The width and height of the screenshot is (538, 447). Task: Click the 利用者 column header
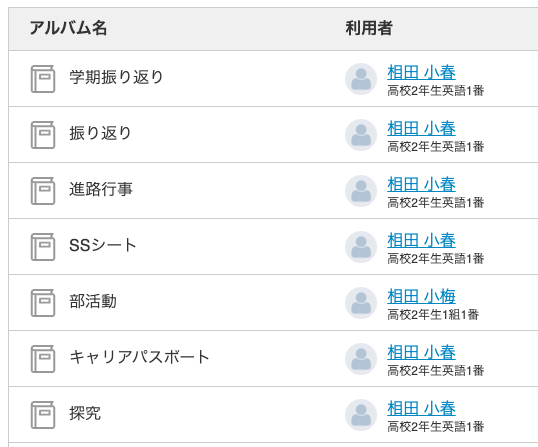click(x=369, y=28)
